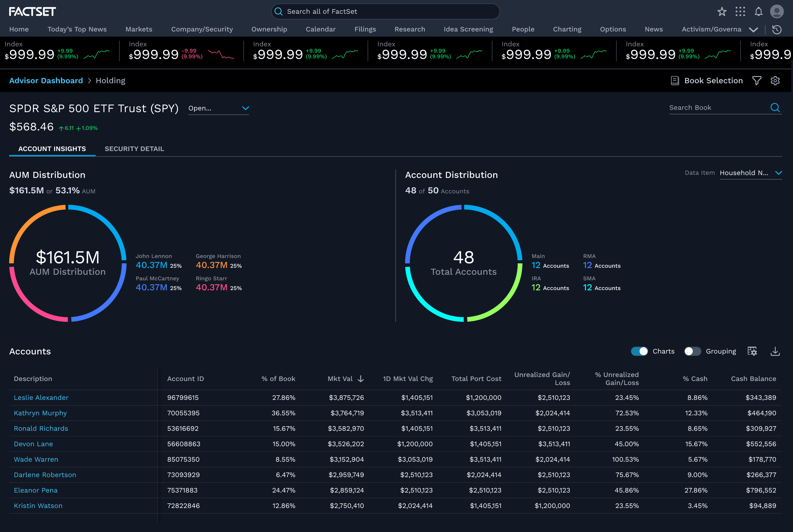Sort by Cash Balance column
The width and height of the screenshot is (793, 532).
tap(753, 379)
